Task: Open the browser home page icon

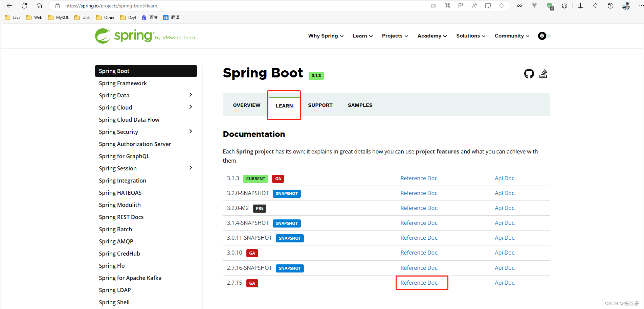Action: 39,6
